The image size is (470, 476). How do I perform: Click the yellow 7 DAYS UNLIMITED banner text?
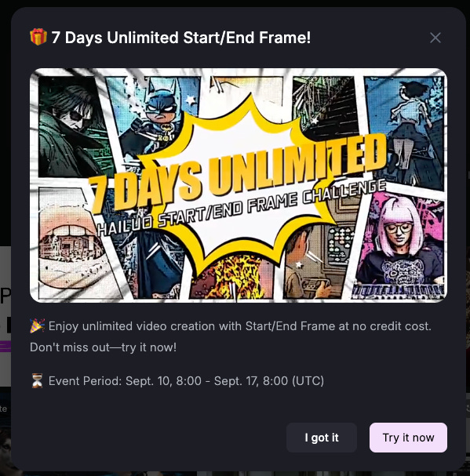point(239,172)
